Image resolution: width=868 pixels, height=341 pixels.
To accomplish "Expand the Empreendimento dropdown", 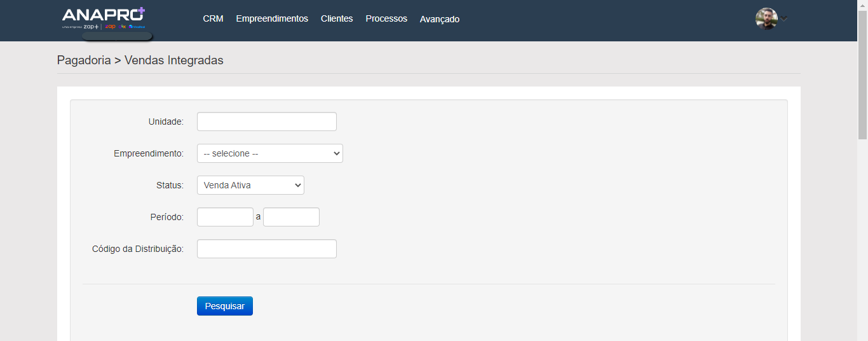I will 269,153.
